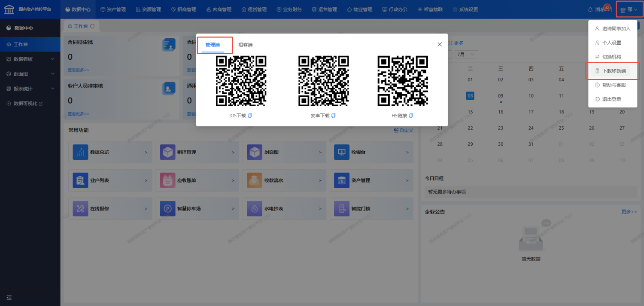The height and width of the screenshot is (306, 644).
Task: Open the 资源管理 top navigation menu
Action: point(149,9)
